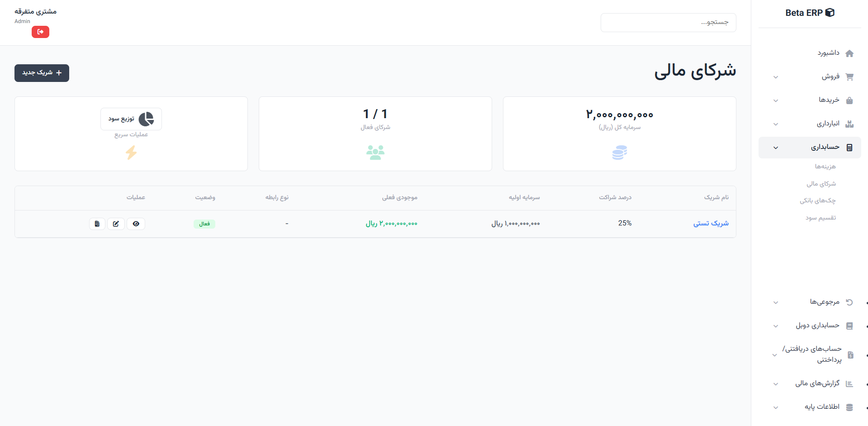Click the عملیات column header
868x426 pixels.
tap(136, 197)
